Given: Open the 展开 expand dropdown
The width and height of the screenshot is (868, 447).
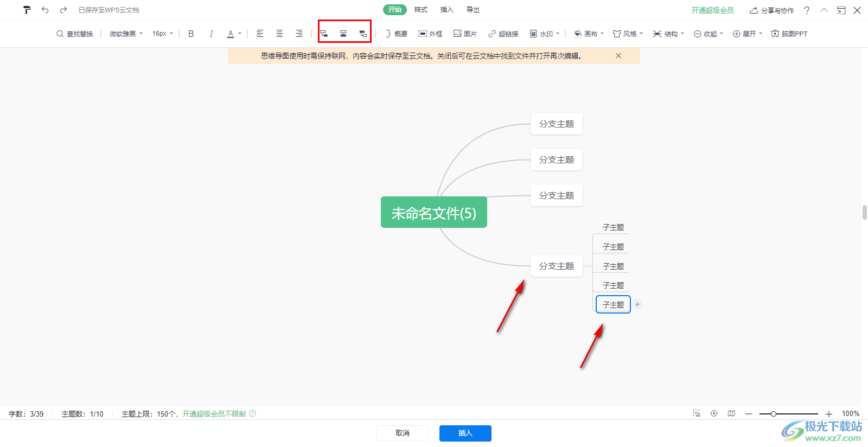Looking at the screenshot, I should [x=748, y=34].
